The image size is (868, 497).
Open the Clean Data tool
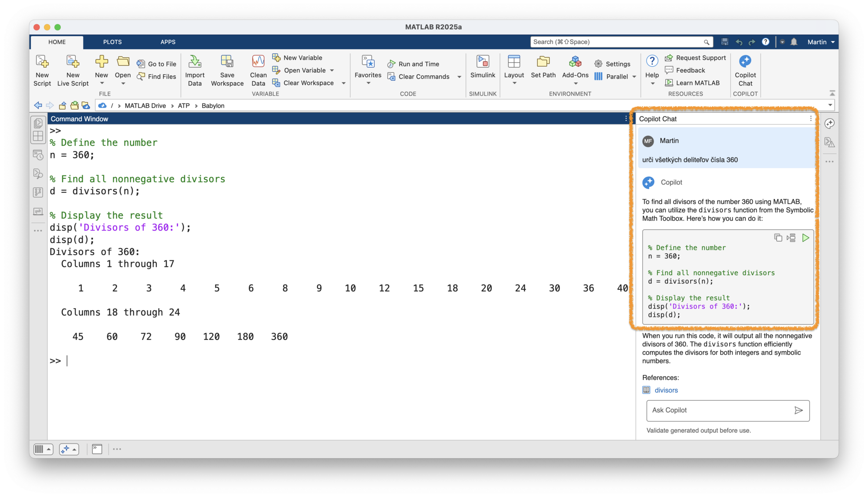(258, 71)
